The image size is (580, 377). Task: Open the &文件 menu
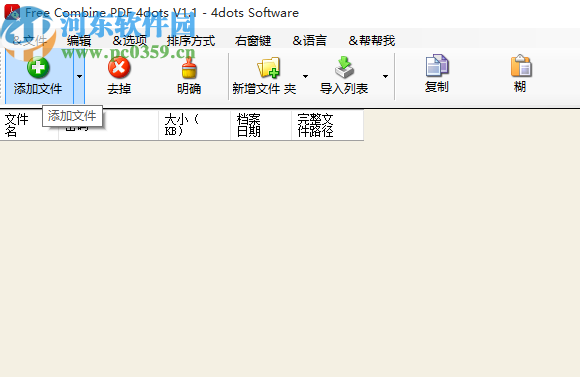click(30, 40)
